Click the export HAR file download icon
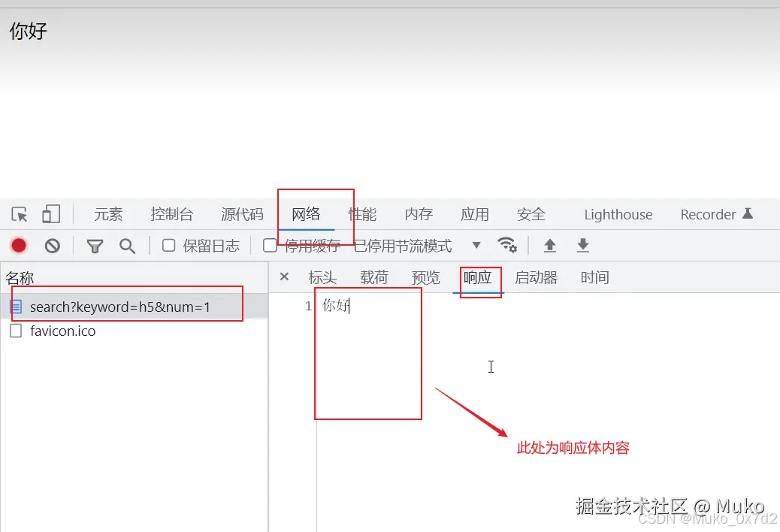The height and width of the screenshot is (532, 780). [x=582, y=245]
